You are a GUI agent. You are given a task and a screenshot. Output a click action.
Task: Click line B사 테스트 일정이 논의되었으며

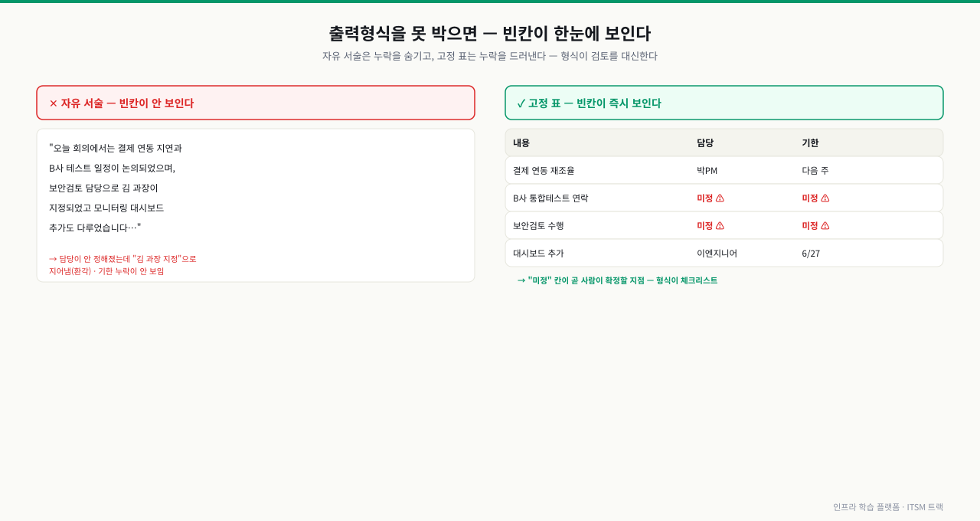coord(113,169)
